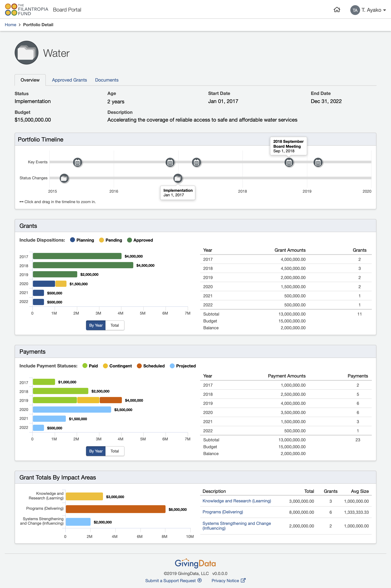This screenshot has height=588, width=391.
Task: Click the 4,000,000.00 payment amount for 2019
Action: (293, 403)
